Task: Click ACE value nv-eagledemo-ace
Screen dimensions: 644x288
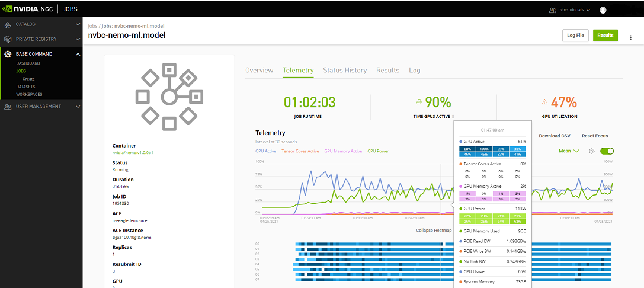Action: (x=129, y=220)
